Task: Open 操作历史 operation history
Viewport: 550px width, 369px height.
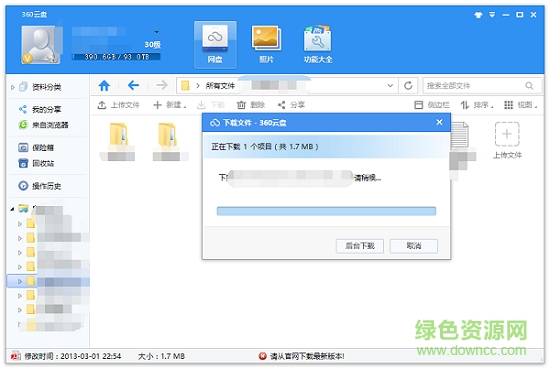Action: (47, 186)
